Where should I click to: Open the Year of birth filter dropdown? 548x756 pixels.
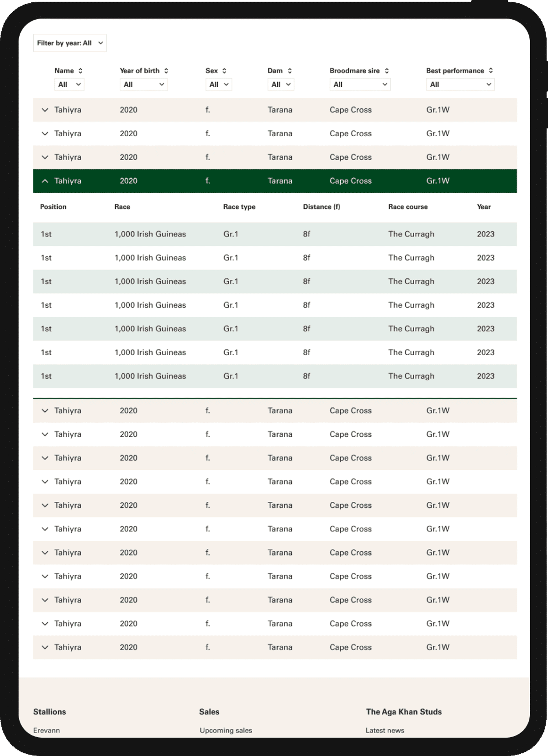143,85
